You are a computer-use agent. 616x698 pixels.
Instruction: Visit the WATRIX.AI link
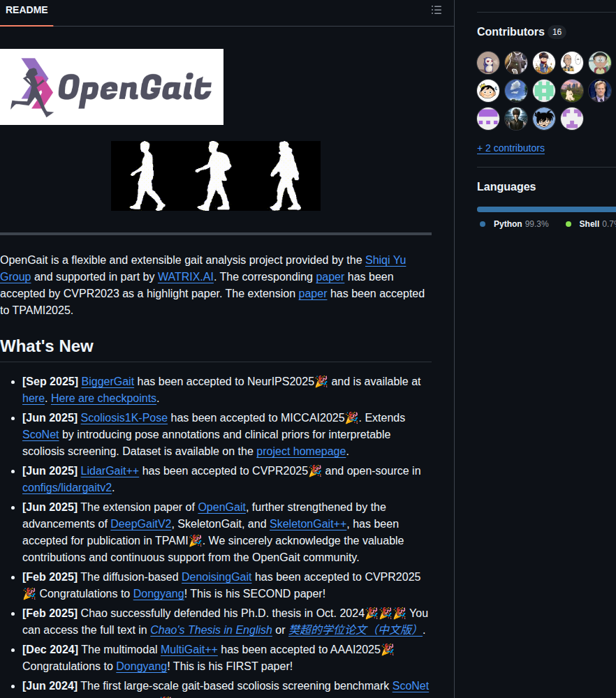(186, 277)
